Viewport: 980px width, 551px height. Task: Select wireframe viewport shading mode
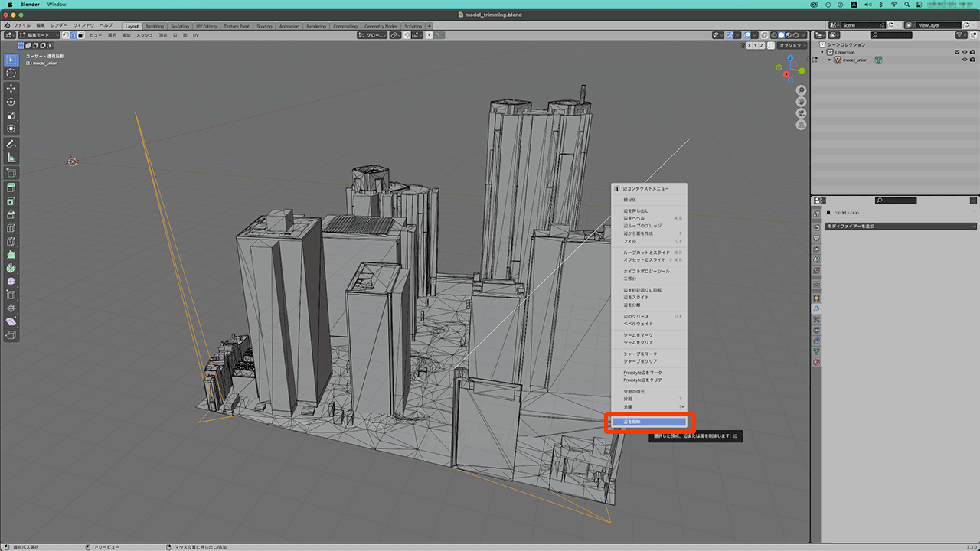[774, 35]
